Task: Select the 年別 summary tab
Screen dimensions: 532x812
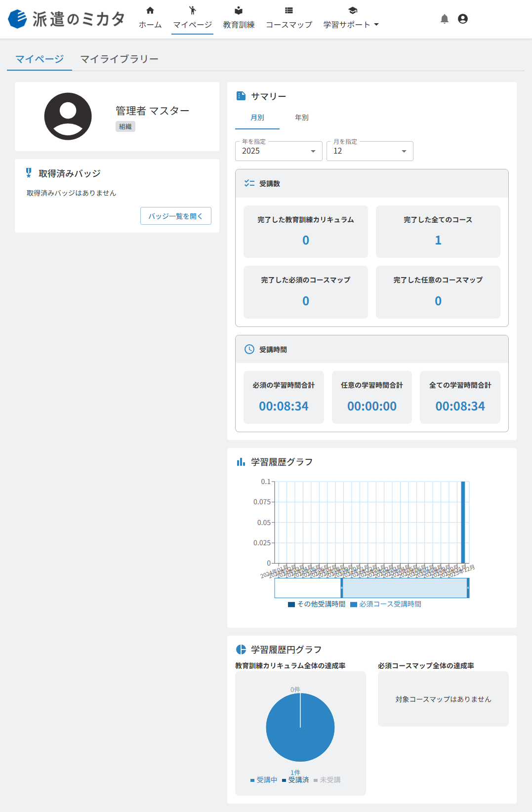Action: click(302, 118)
